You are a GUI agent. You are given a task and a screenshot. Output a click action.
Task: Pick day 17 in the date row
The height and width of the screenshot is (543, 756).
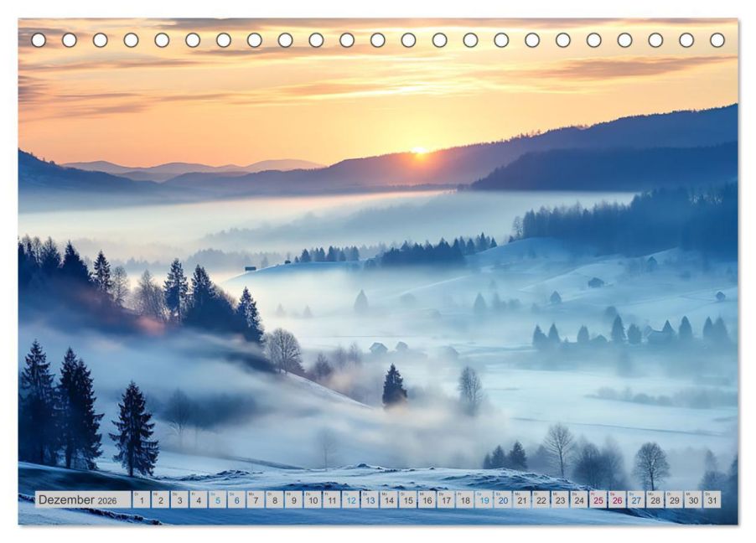(446, 500)
